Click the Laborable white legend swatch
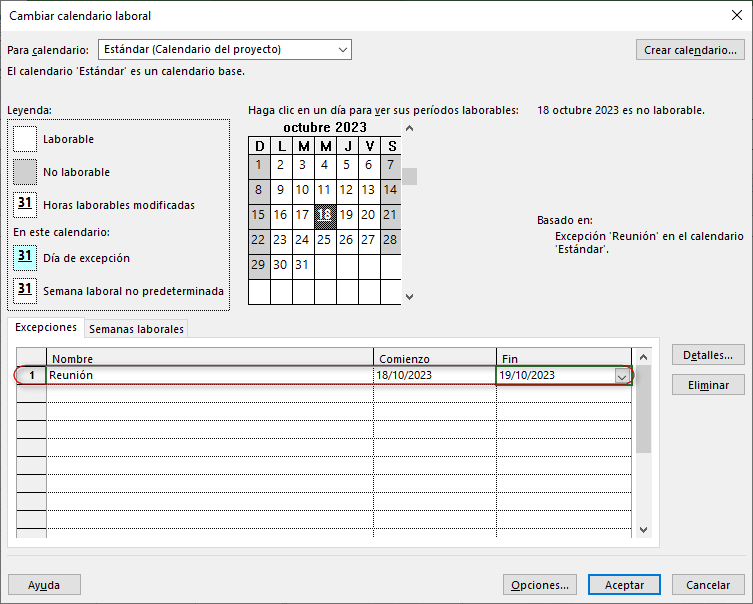753x604 pixels. point(26,139)
